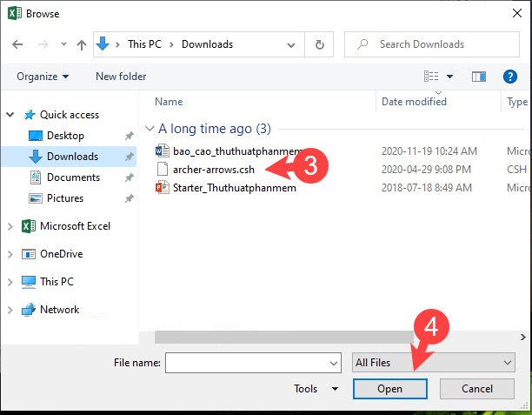Open Desktop in navigation pane

pyautogui.click(x=65, y=136)
